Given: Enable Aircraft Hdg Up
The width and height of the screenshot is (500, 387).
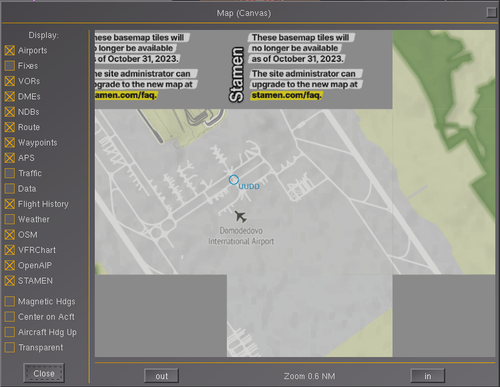Looking at the screenshot, I should [x=10, y=332].
